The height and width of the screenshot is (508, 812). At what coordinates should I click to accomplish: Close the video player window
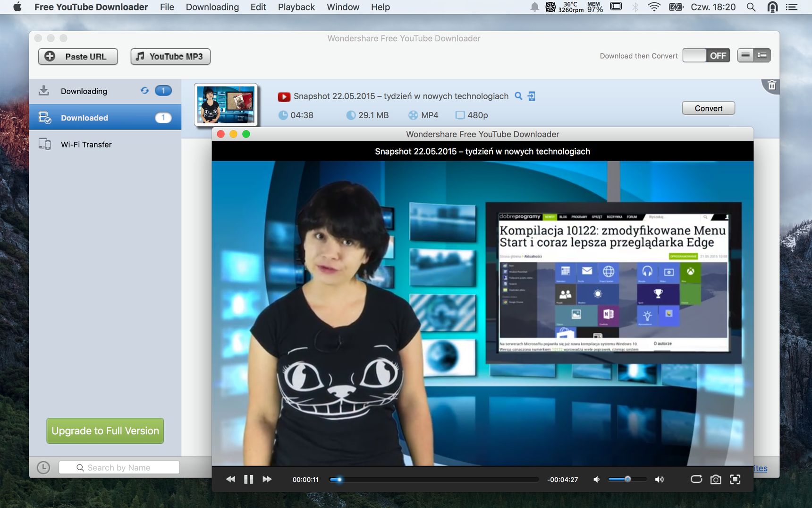tap(220, 134)
